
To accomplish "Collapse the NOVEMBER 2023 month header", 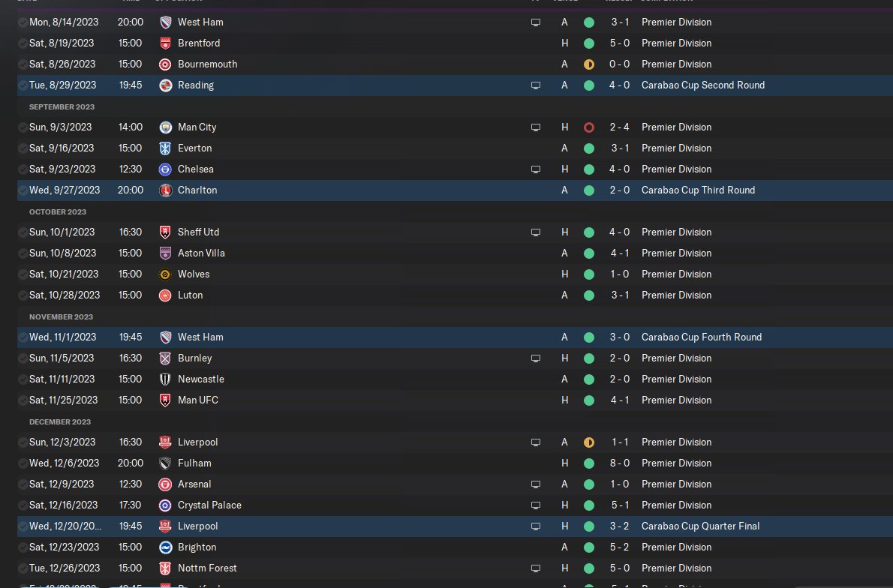I will [x=61, y=317].
